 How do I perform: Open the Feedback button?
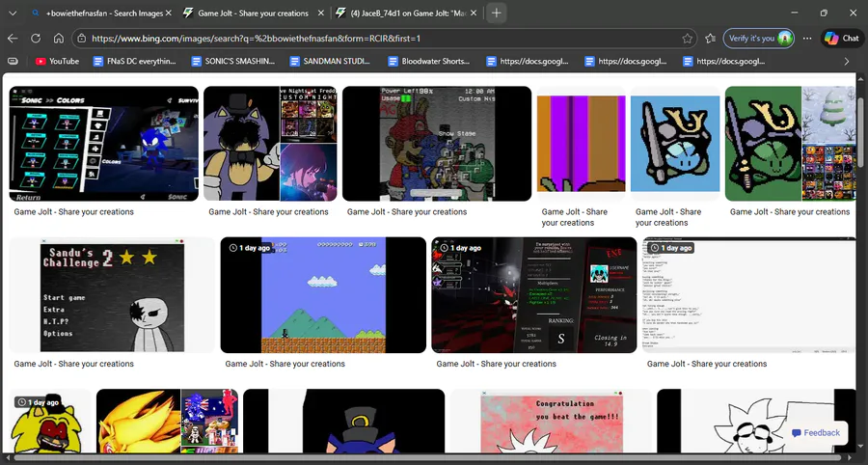tap(816, 433)
